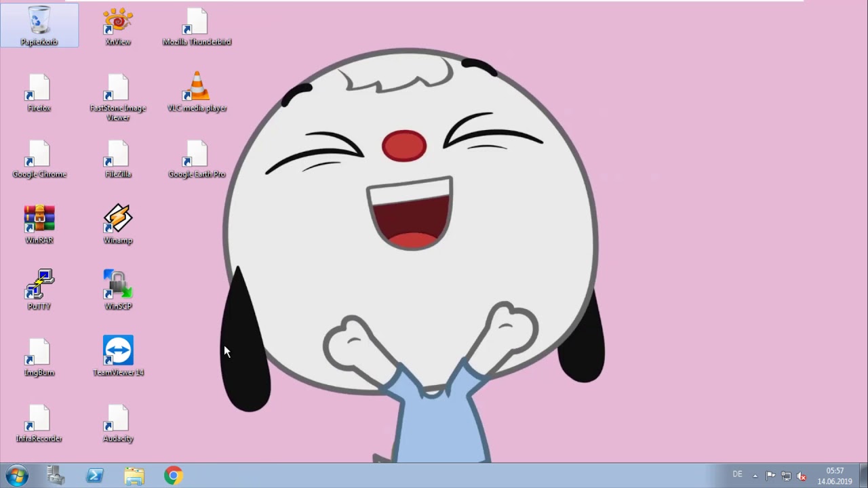This screenshot has height=488, width=868.
Task: Open the Action Center flag icon
Action: tap(770, 476)
